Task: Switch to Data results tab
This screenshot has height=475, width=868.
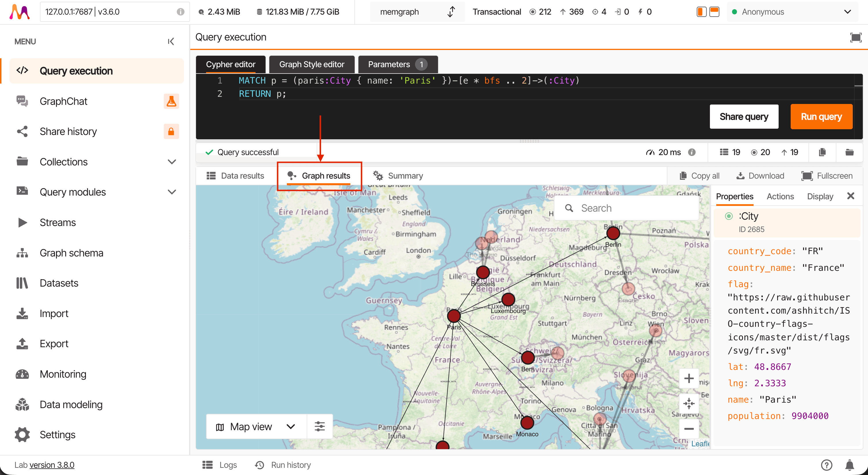Action: (x=235, y=176)
